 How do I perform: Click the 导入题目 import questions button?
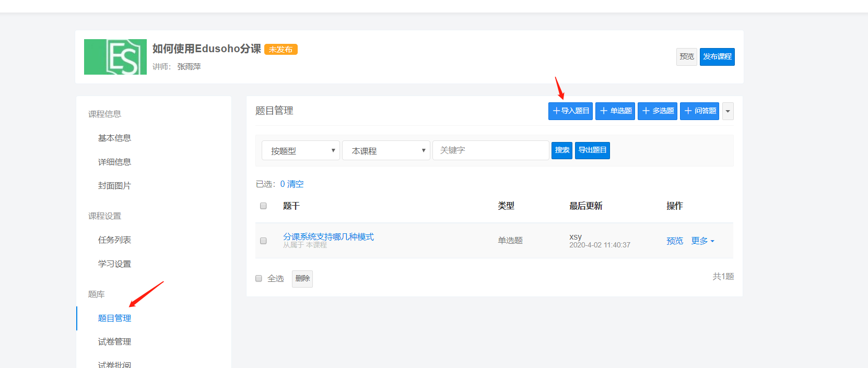pyautogui.click(x=570, y=111)
